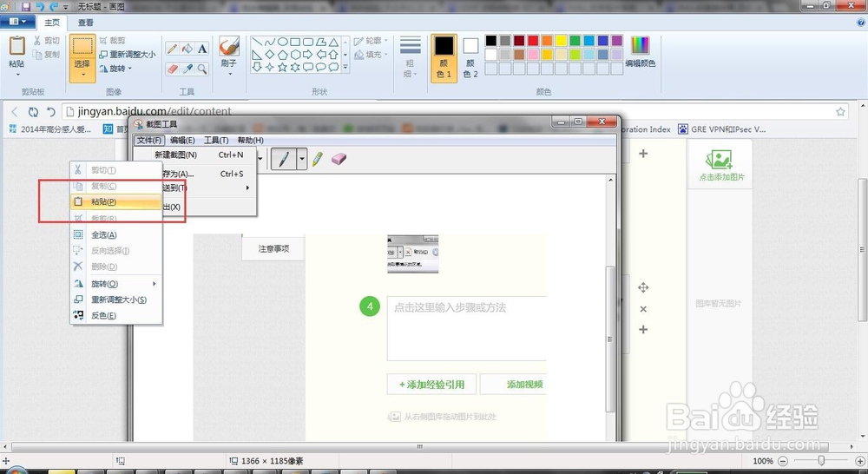Screen dimensions: 868x474
Task: Click the Copy button in ribbon
Action: (x=47, y=55)
